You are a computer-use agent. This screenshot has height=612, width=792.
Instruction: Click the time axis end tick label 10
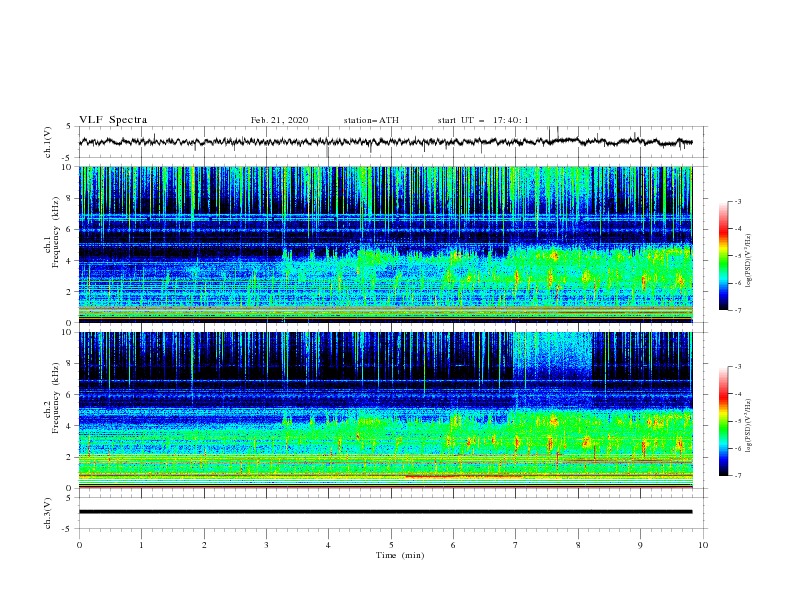click(703, 545)
